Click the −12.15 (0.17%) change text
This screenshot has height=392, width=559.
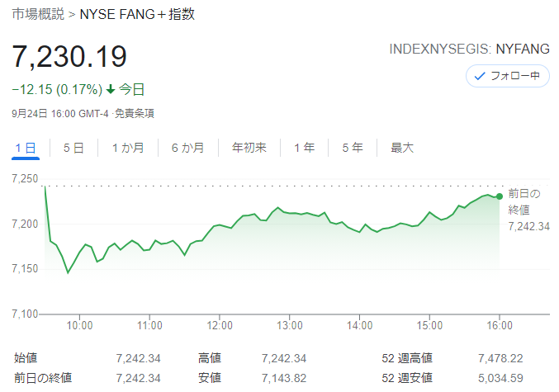(x=57, y=89)
